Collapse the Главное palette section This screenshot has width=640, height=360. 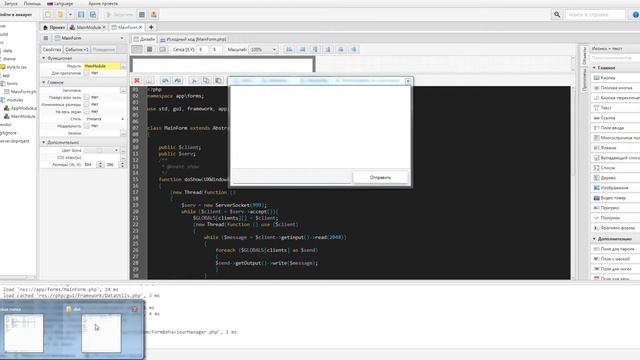[x=594, y=68]
